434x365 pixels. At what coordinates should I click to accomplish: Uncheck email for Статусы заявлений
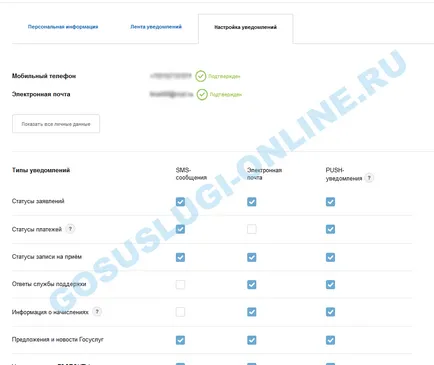pyautogui.click(x=252, y=202)
